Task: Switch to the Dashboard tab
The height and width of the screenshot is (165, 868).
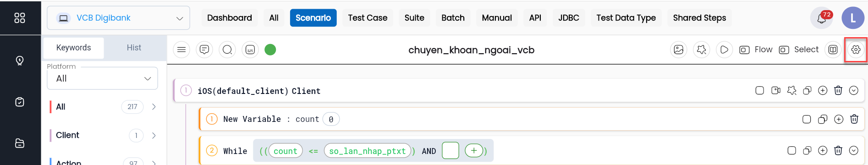Action: 230,18
